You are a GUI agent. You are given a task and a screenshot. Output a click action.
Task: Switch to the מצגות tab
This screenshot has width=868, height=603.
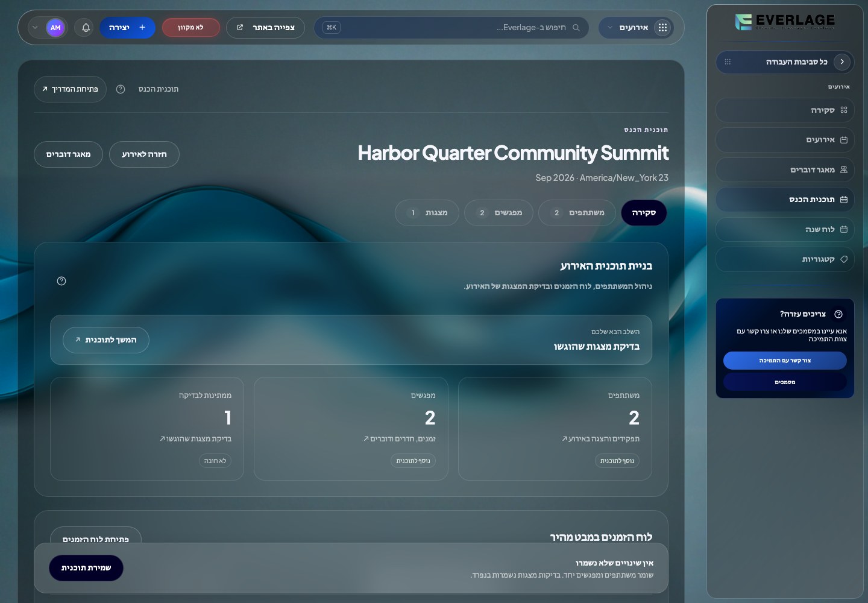coord(427,213)
